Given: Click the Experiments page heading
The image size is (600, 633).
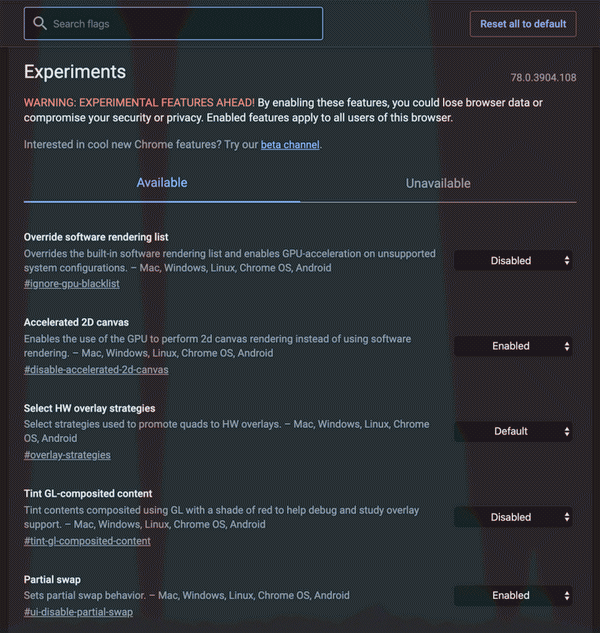Looking at the screenshot, I should (x=75, y=72).
